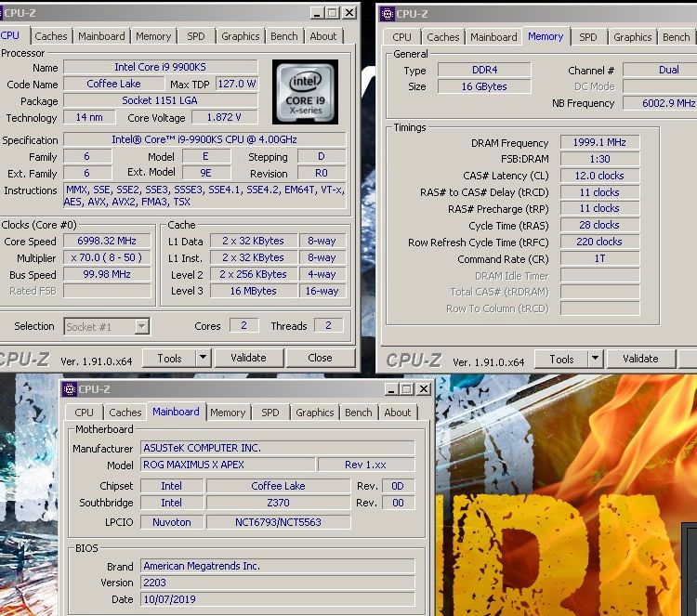Open the Socket #1 selection combo box
Screen dimensions: 697x616
(107, 327)
